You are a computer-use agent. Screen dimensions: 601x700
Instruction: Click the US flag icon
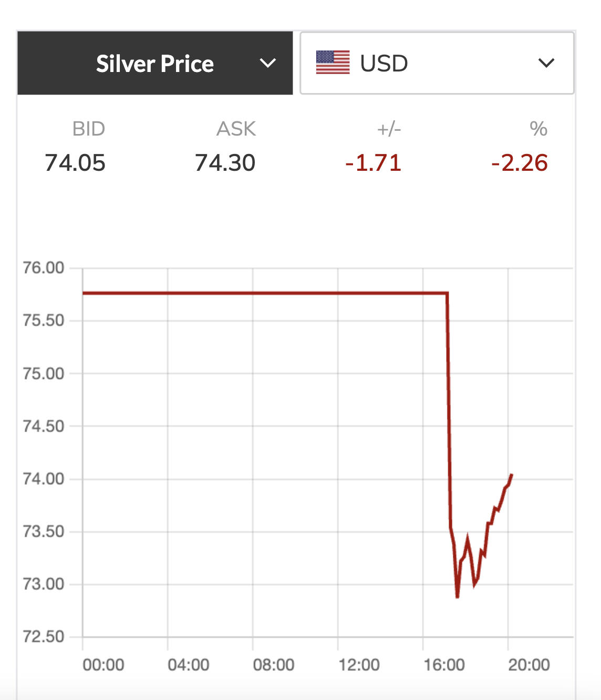pyautogui.click(x=333, y=63)
